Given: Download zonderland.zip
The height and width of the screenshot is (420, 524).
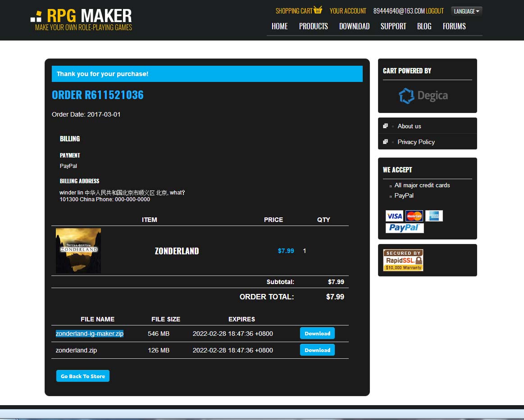Looking at the screenshot, I should (317, 350).
